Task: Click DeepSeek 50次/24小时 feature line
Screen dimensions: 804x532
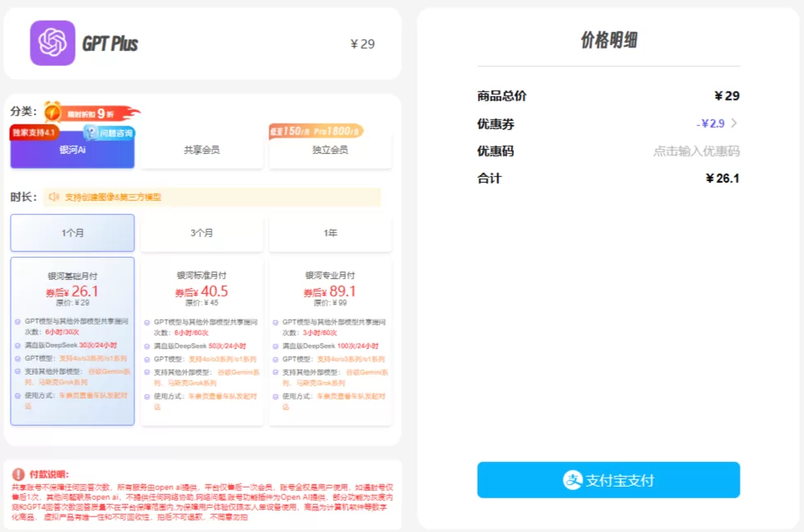Action: tap(200, 346)
